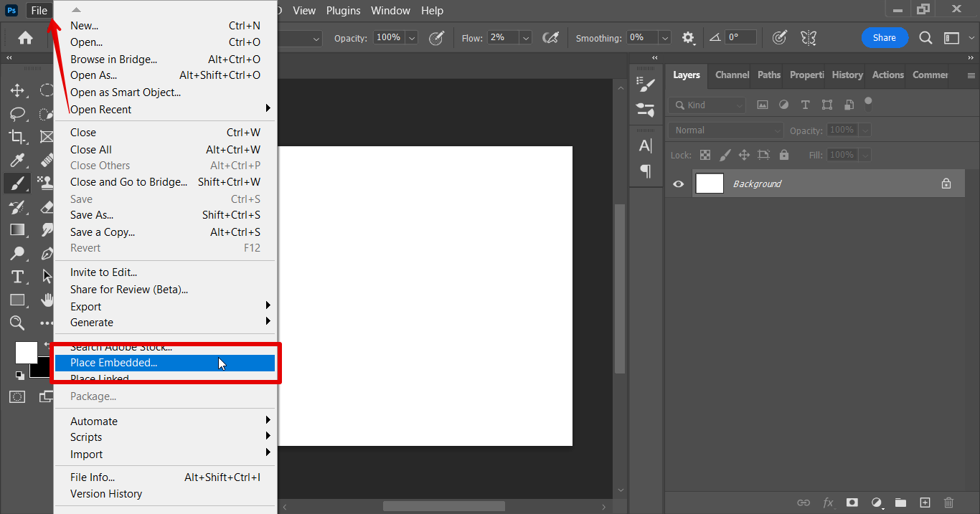The height and width of the screenshot is (514, 980).
Task: Switch to the Channels tab
Action: (732, 75)
